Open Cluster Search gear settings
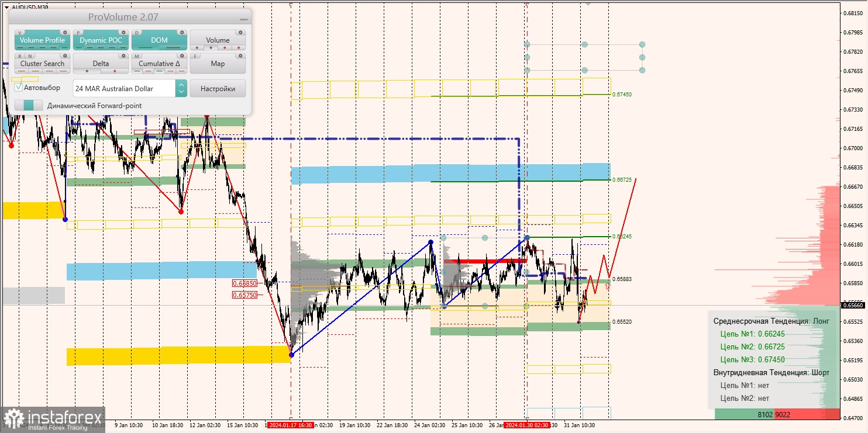The height and width of the screenshot is (433, 868). click(65, 56)
